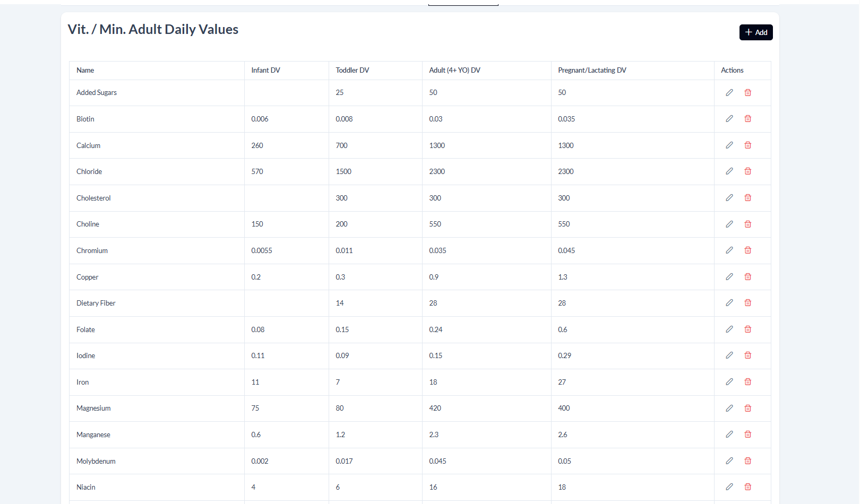This screenshot has height=504, width=860.
Task: Select the Cholesterol name cell
Action: [x=157, y=198]
